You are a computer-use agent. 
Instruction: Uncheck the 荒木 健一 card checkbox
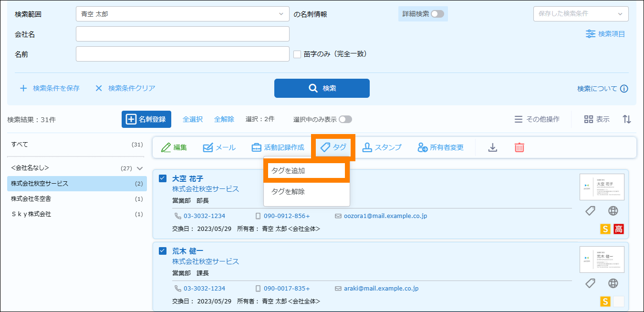tap(163, 251)
